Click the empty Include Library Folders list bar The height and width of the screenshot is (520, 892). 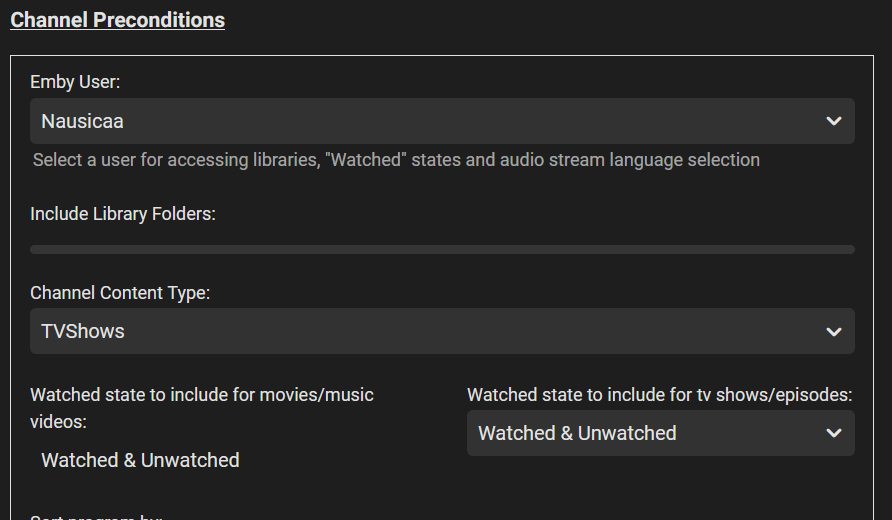click(442, 249)
